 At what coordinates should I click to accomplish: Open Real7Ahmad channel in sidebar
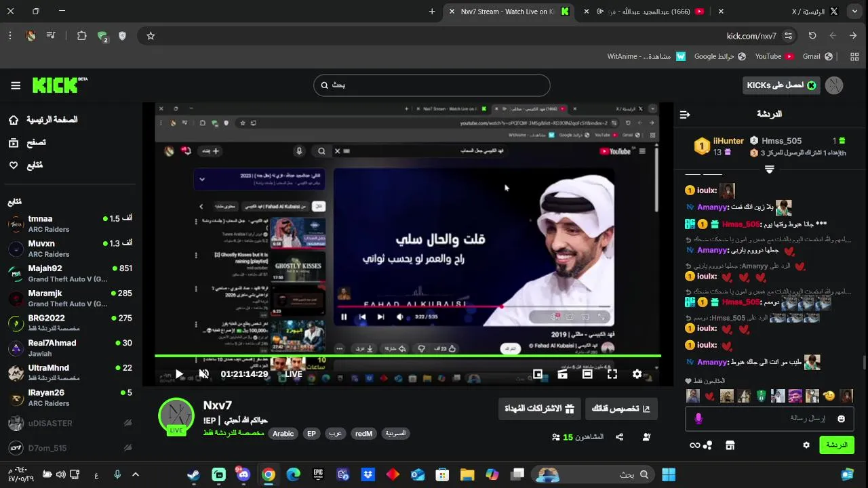tap(70, 348)
